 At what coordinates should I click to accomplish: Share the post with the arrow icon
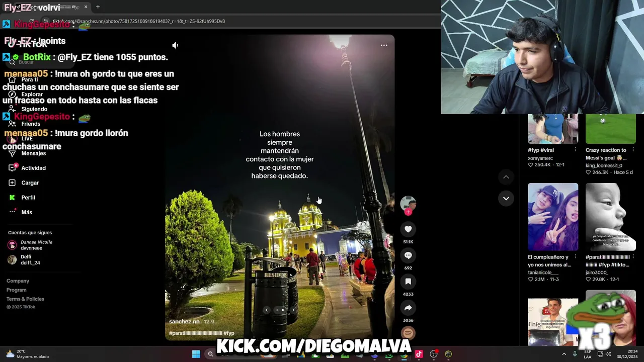(x=408, y=308)
